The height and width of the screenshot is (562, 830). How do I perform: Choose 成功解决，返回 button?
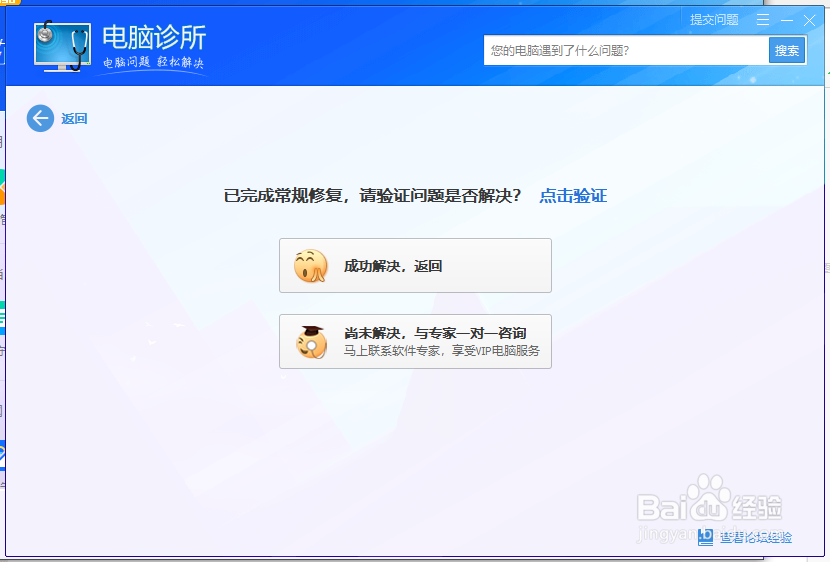416,266
